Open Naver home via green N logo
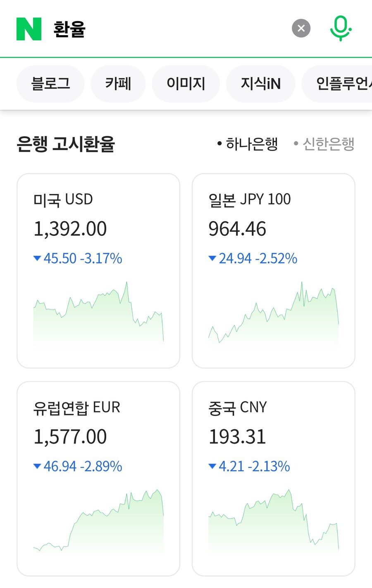372x588 pixels. [x=29, y=29]
